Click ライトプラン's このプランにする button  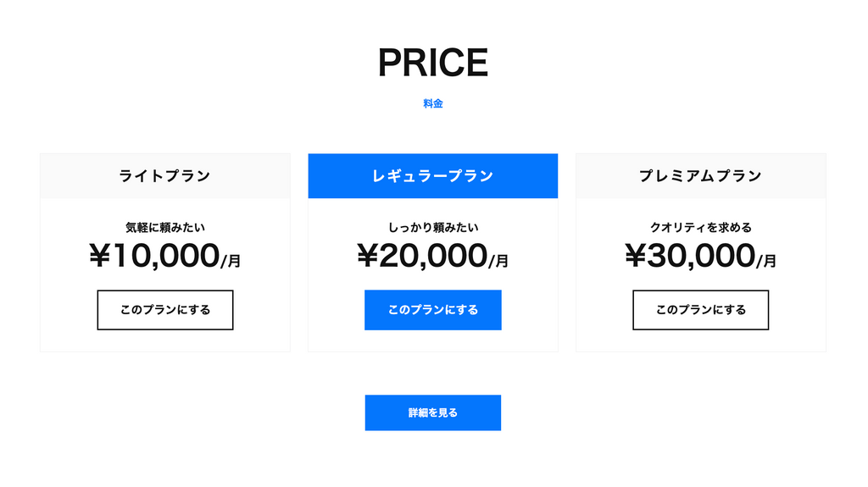click(x=165, y=310)
